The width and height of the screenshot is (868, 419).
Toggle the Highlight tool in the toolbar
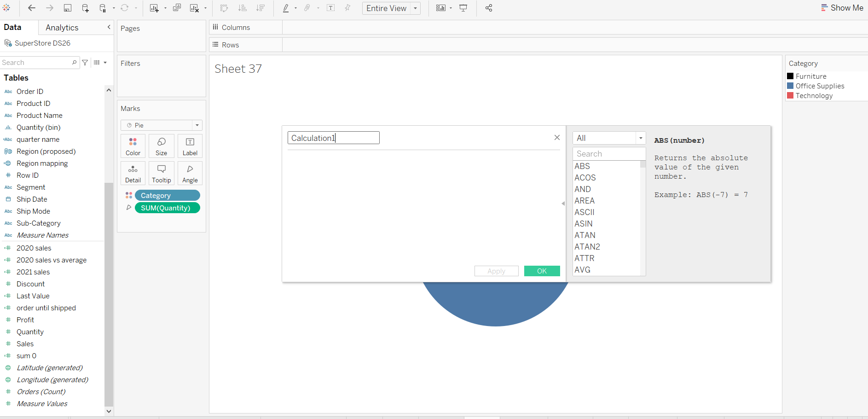coord(285,8)
